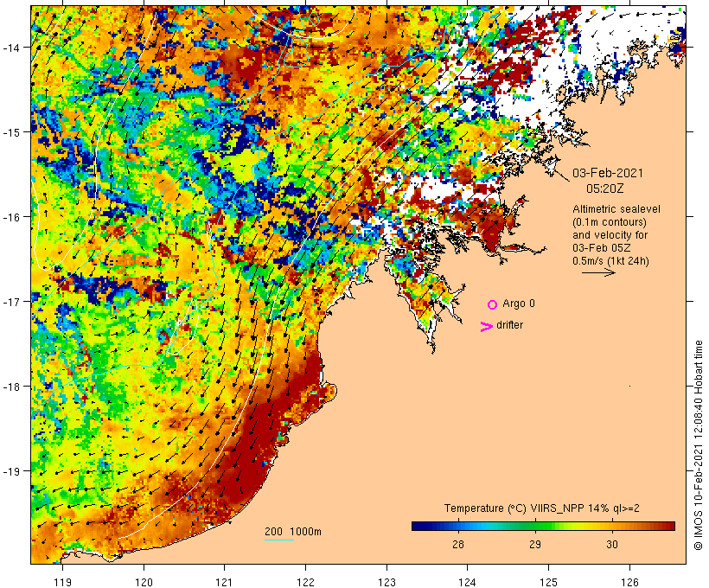709x588 pixels.
Task: Click the 122 longitude axis label
Action: coord(306,582)
